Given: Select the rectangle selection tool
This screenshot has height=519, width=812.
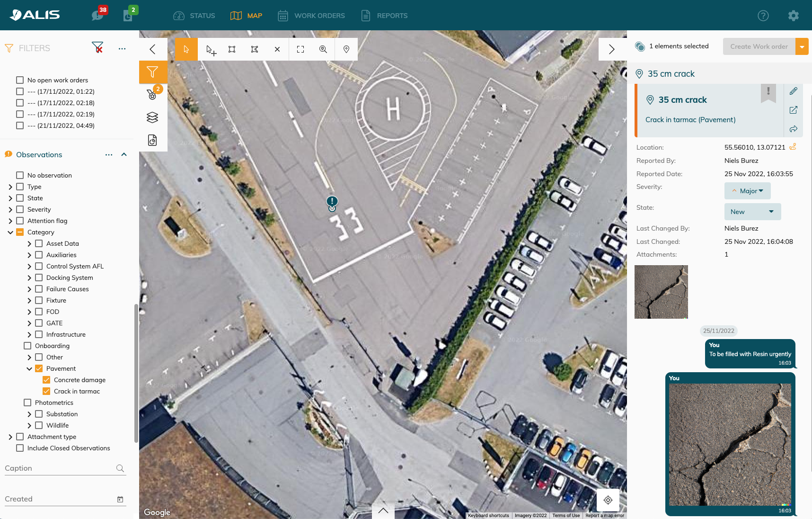Looking at the screenshot, I should tap(232, 49).
